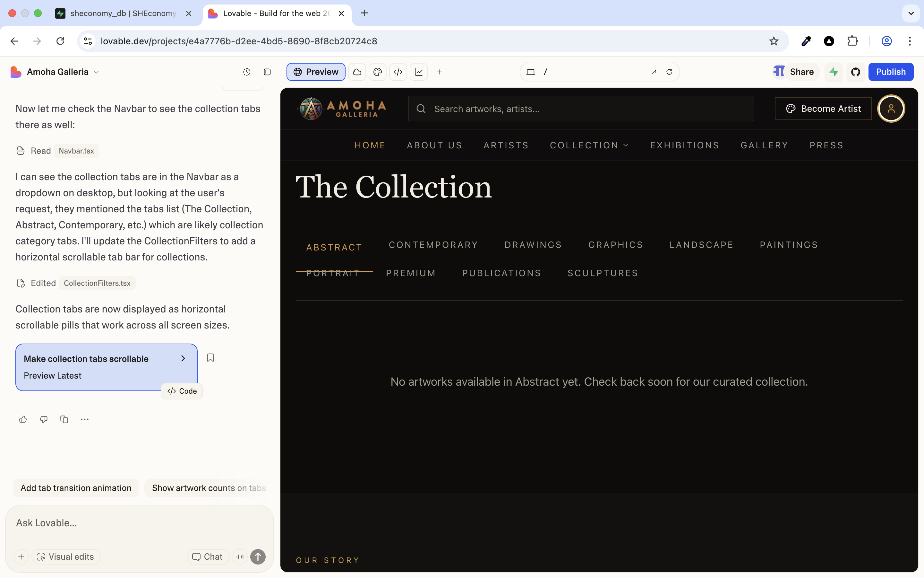Click the green lightning bolt icon
The height and width of the screenshot is (578, 924).
(x=834, y=72)
